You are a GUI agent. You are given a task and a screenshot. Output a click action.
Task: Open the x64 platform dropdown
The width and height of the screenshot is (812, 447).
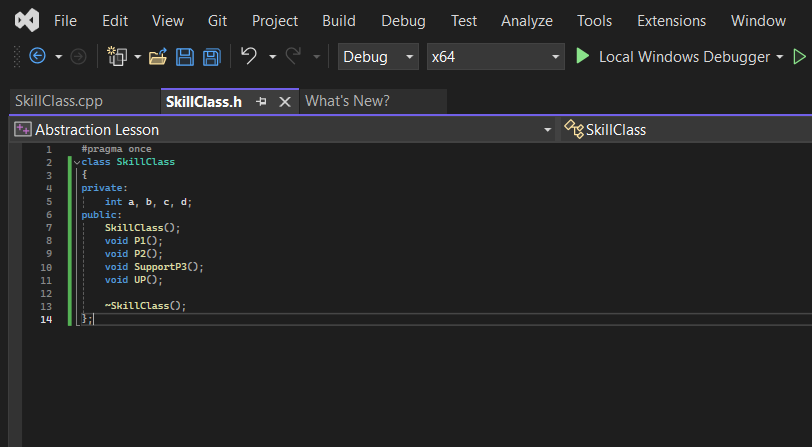[496, 56]
